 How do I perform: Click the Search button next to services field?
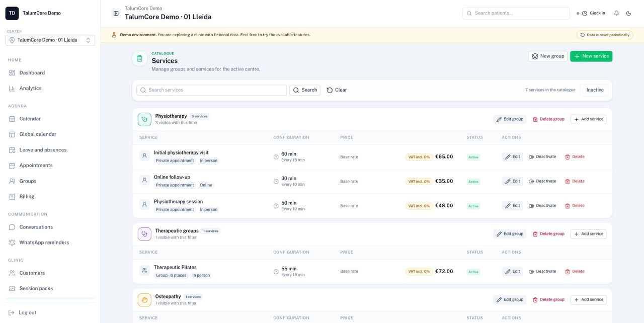(305, 90)
